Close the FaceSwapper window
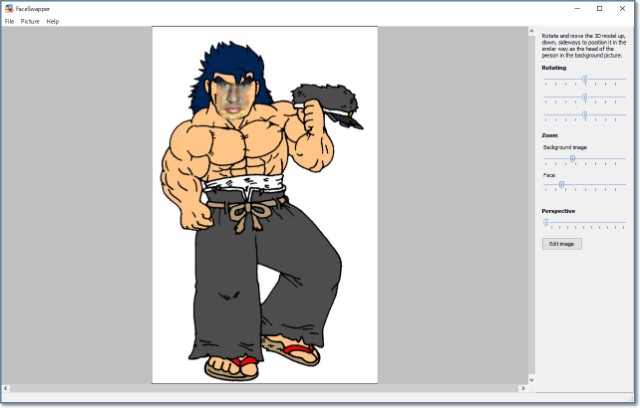This screenshot has width=640, height=408. pos(625,8)
